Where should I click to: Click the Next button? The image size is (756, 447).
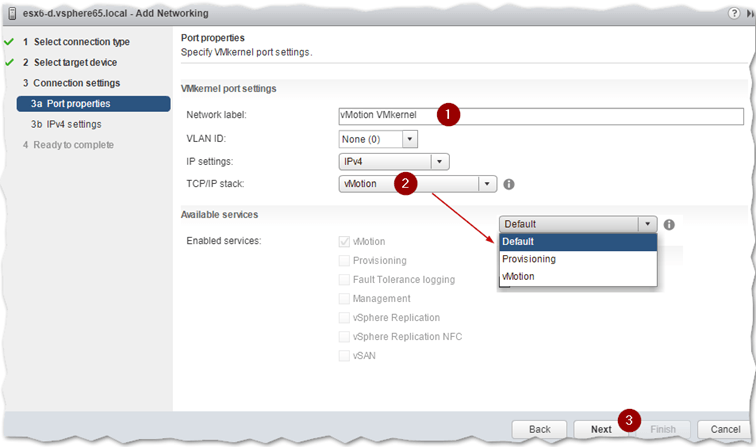coord(601,429)
